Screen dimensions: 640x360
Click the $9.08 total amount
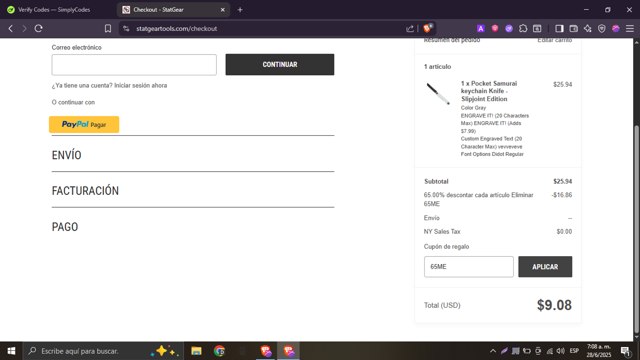pyautogui.click(x=554, y=305)
